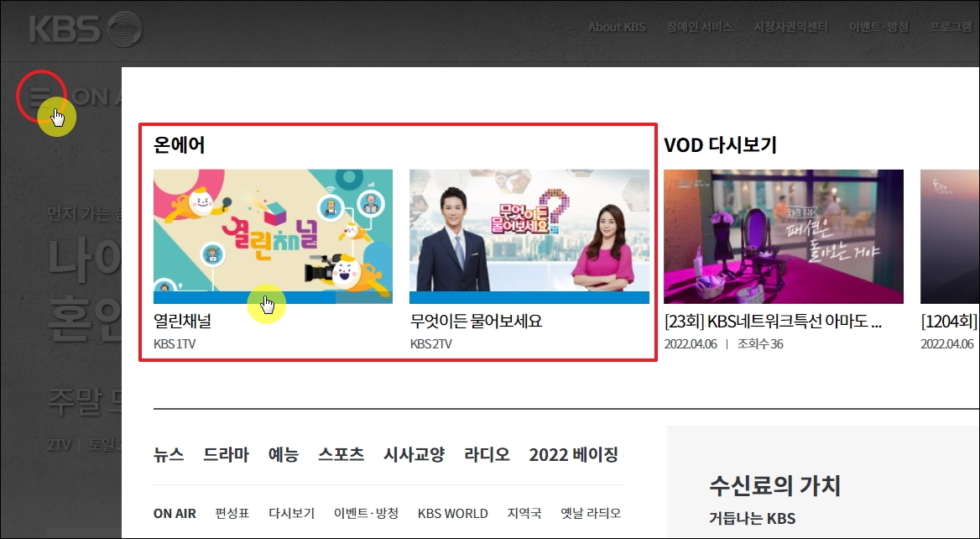Go to ON AIR submenu link
Screen dimensions: 980x539
(175, 513)
